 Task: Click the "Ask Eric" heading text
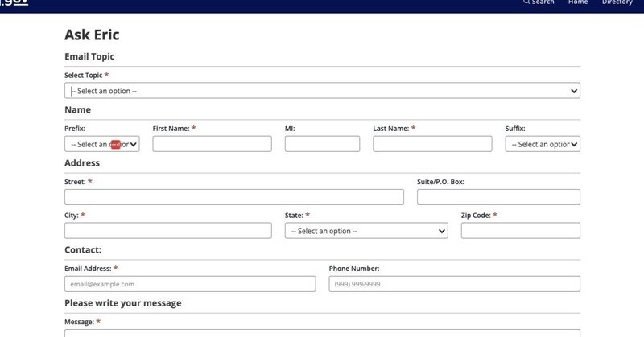pyautogui.click(x=92, y=35)
